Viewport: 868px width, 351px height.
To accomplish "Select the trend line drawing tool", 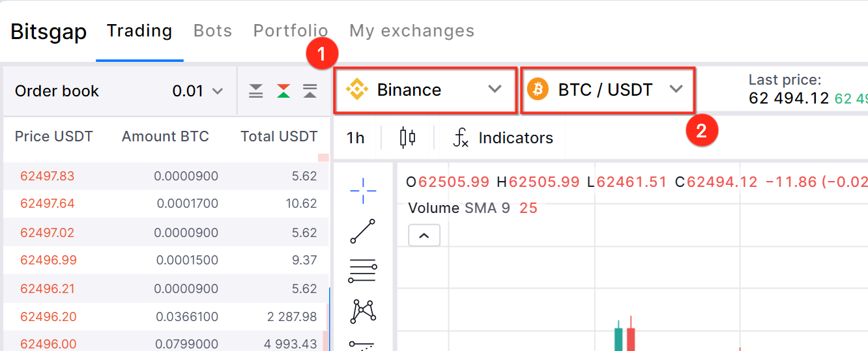I will (x=363, y=231).
